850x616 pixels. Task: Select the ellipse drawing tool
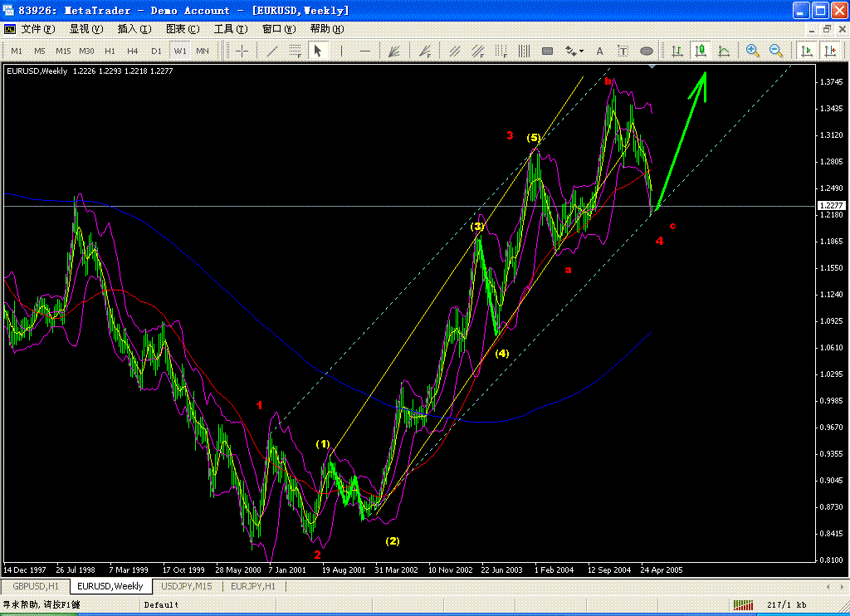646,51
